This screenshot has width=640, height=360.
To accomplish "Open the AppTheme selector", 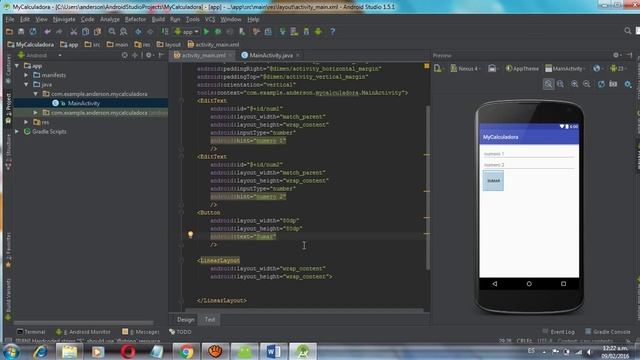I will (522, 69).
